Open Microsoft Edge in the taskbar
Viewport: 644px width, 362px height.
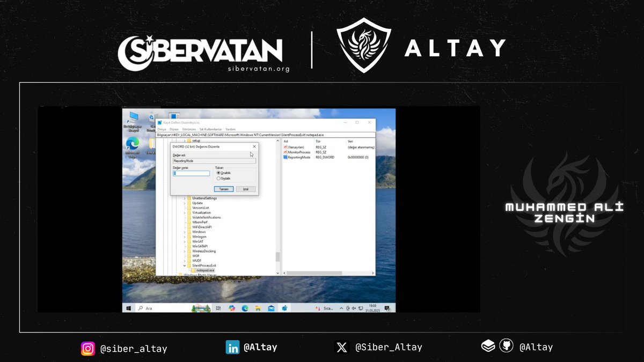pos(245,308)
